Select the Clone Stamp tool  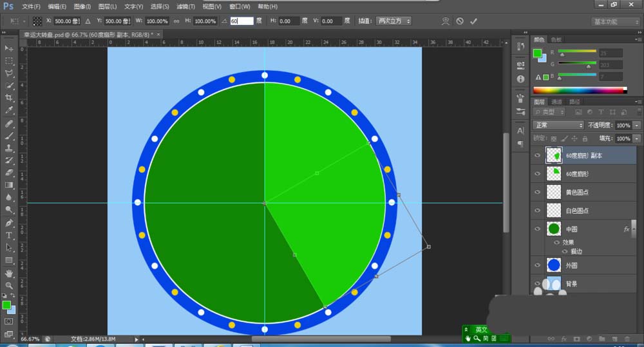8,148
